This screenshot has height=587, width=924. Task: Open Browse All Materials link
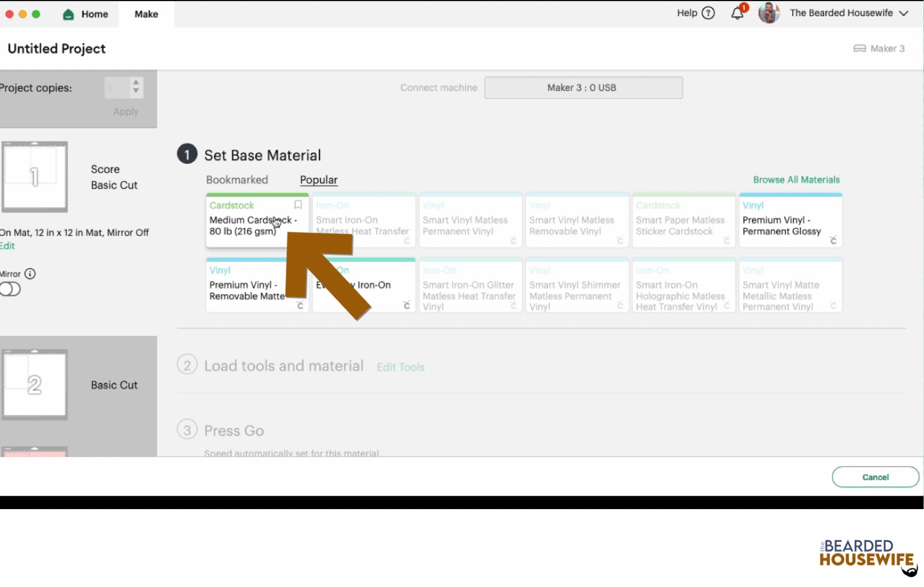pyautogui.click(x=796, y=180)
